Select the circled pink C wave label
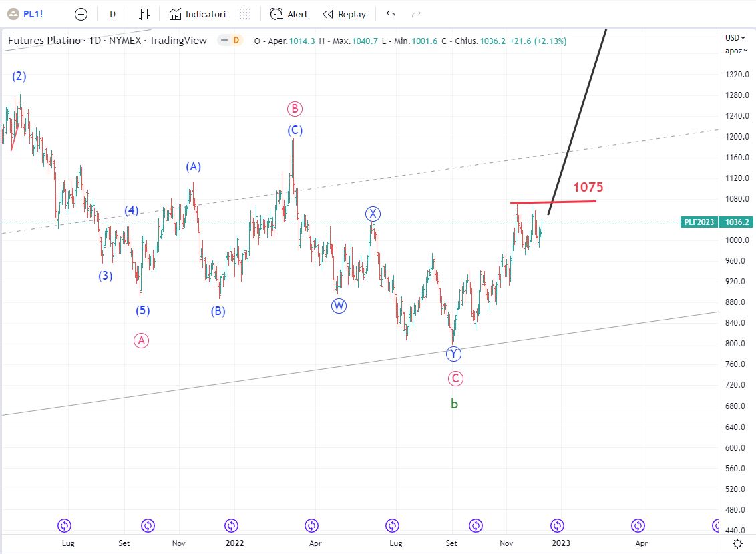 [x=455, y=378]
